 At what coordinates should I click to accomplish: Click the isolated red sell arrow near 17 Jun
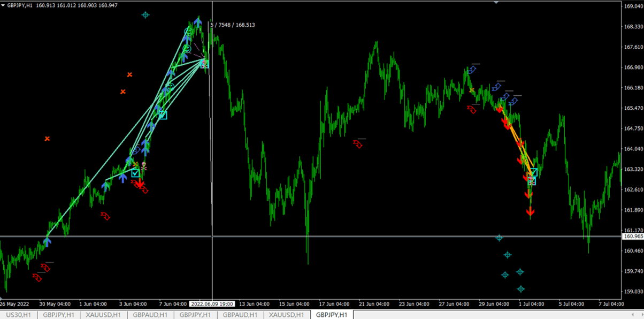[x=358, y=144]
